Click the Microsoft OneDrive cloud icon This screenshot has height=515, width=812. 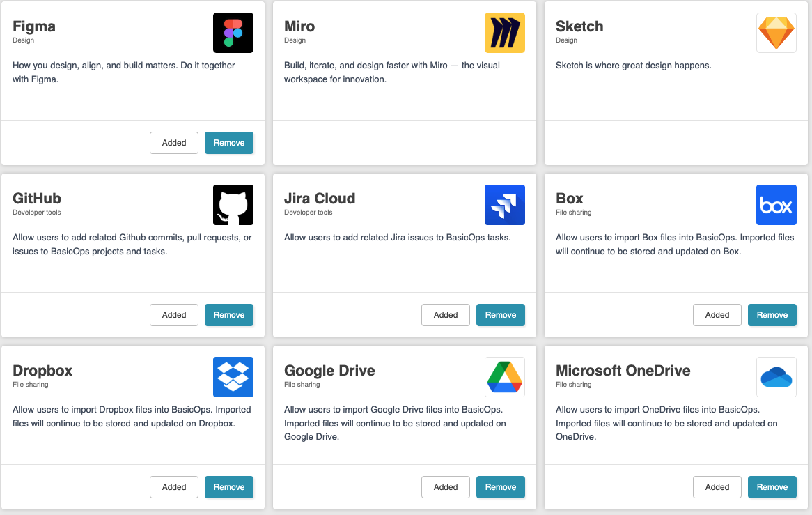coord(776,376)
